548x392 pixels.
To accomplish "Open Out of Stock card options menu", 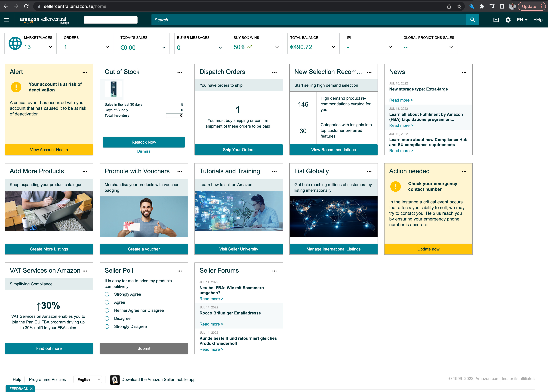I will (x=179, y=72).
